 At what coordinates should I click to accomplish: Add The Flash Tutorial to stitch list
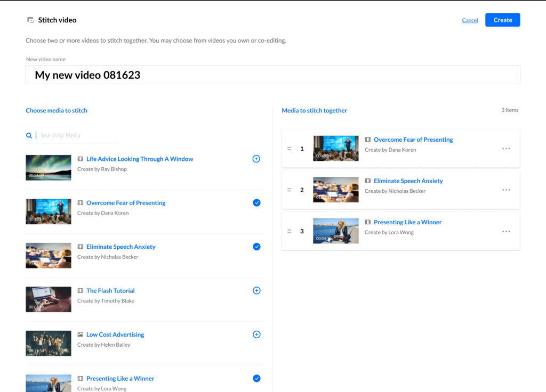[256, 291]
